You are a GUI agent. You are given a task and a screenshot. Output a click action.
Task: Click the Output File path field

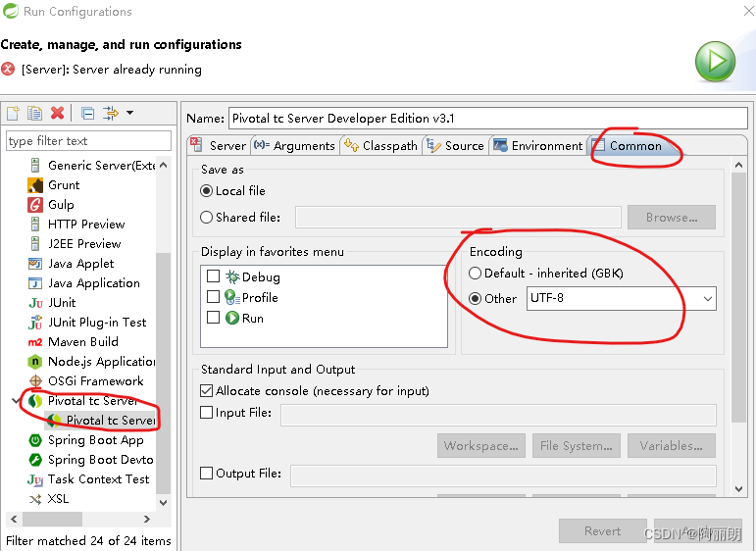[x=503, y=476]
